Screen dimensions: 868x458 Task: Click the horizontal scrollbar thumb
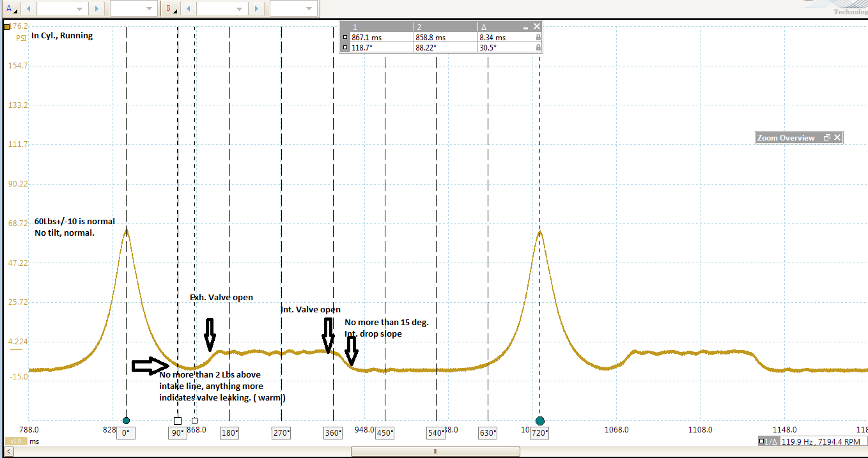(435, 452)
